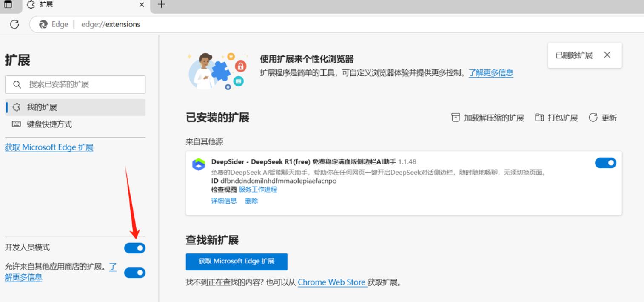Open the Chrome Web Store link
Viewport: 644px width, 302px height.
click(x=332, y=282)
